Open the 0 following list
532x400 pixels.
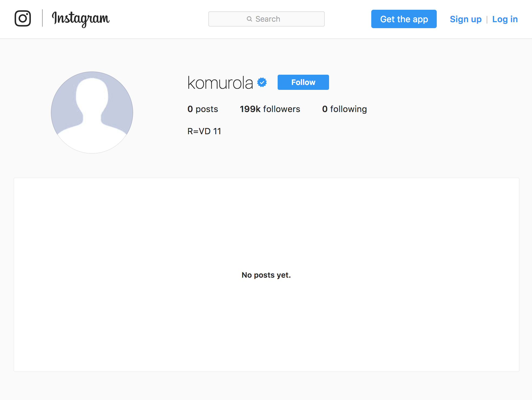tap(344, 109)
